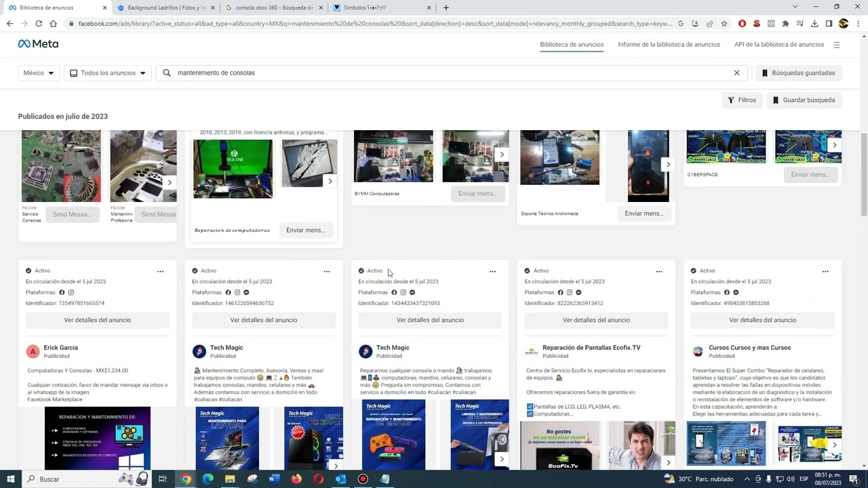Show next image in BYMM Computadoras carousel
Screen dimensions: 868x488
tap(502, 155)
